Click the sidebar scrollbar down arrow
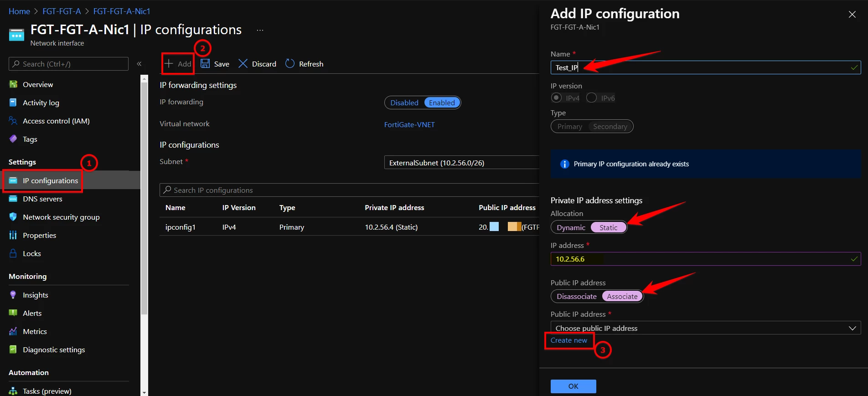 [x=144, y=392]
